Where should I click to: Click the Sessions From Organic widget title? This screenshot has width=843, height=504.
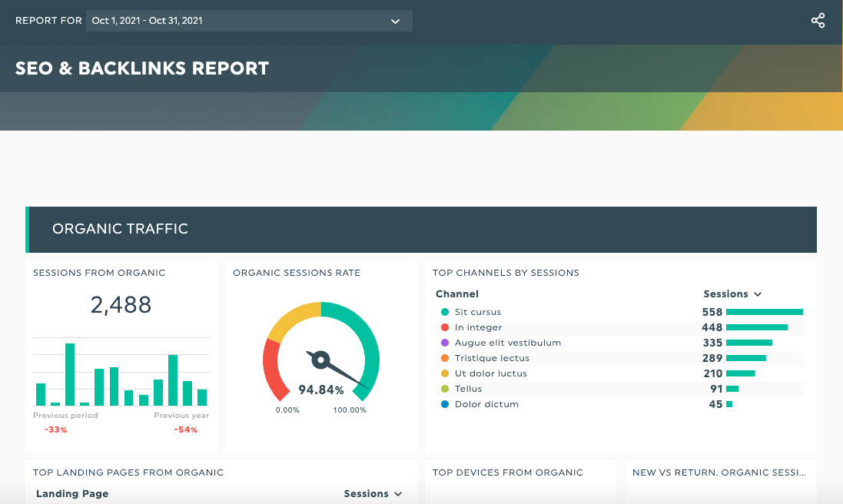coord(99,273)
